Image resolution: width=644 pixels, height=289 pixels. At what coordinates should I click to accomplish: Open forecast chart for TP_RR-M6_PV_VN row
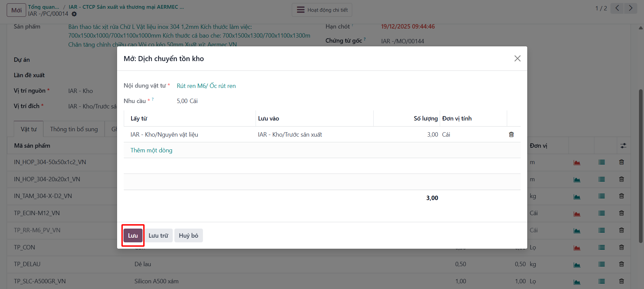(577, 231)
